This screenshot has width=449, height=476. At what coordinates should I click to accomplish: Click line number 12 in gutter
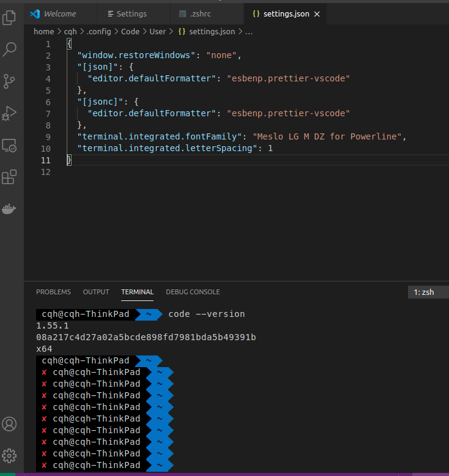(x=46, y=172)
